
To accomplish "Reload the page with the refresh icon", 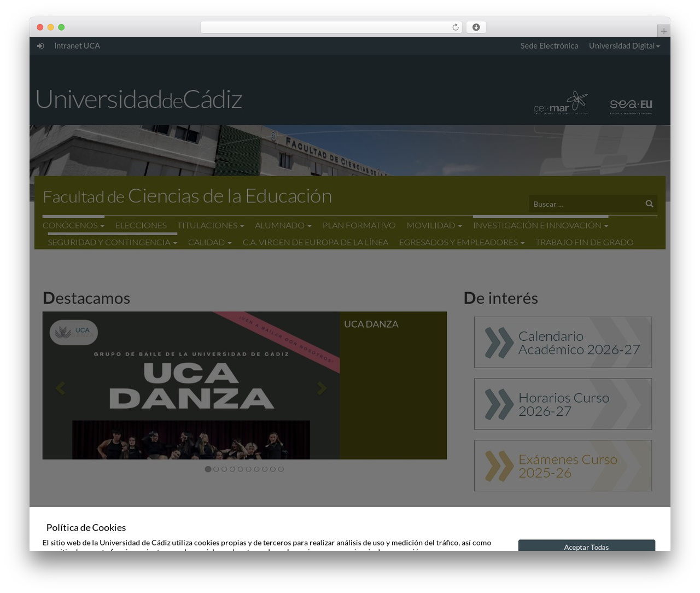I will coord(456,27).
